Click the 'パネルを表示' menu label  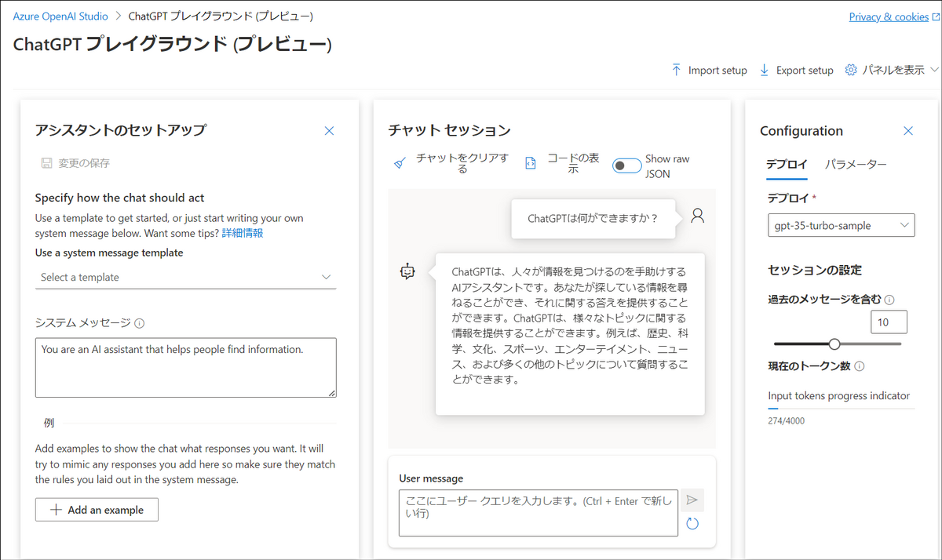893,70
